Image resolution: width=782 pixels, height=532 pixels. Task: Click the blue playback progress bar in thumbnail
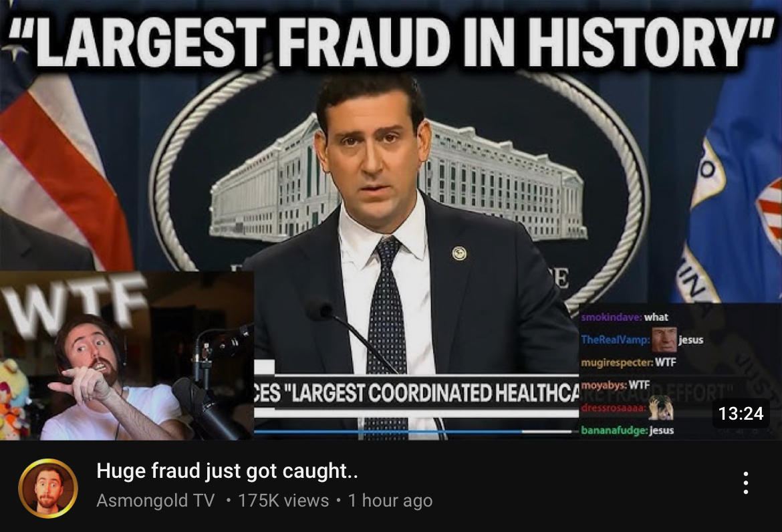coord(388,431)
